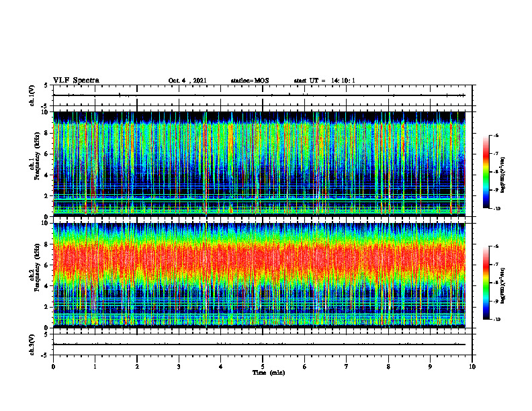Click the ch.2 spectrogram color bar
This screenshot has width=532, height=411.
click(486, 283)
